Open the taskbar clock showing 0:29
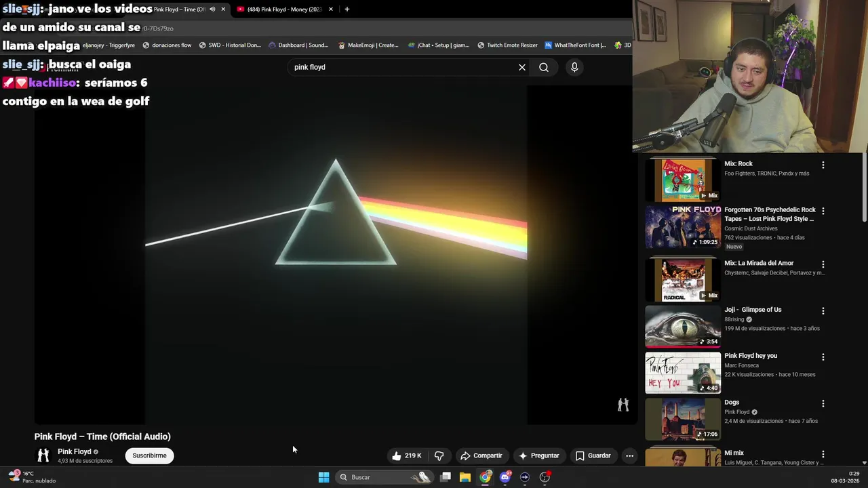 [846, 477]
